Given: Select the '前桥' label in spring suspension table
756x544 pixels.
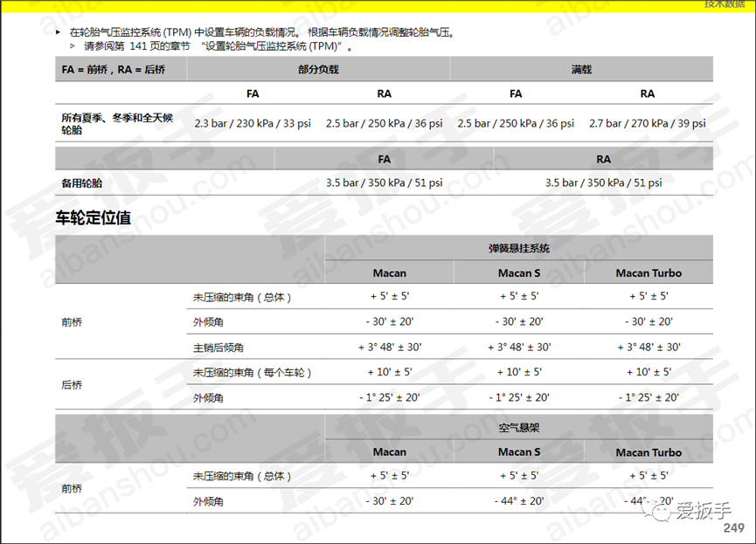Looking at the screenshot, I should pyautogui.click(x=72, y=322).
